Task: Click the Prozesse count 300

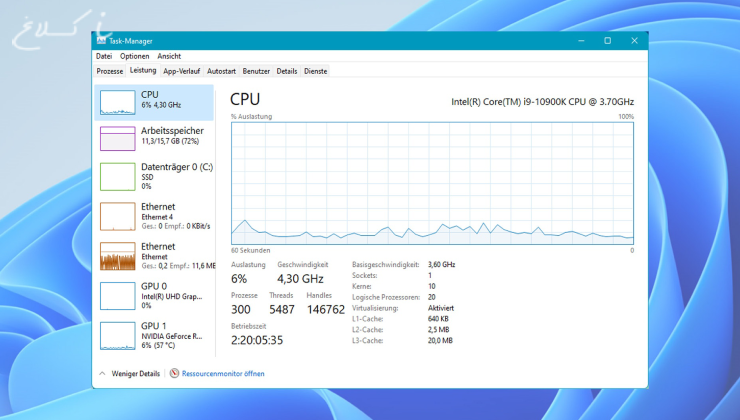Action: click(241, 310)
